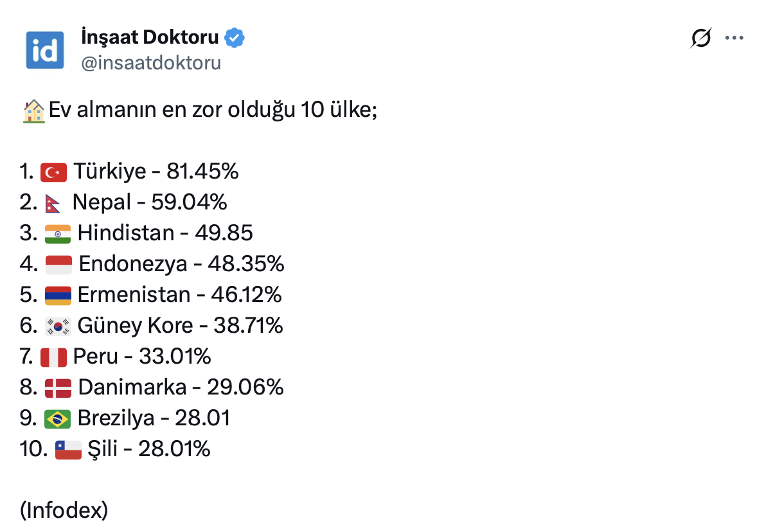The image size is (766, 532).
Task: Click the Türkiye flag emoji
Action: tap(54, 172)
